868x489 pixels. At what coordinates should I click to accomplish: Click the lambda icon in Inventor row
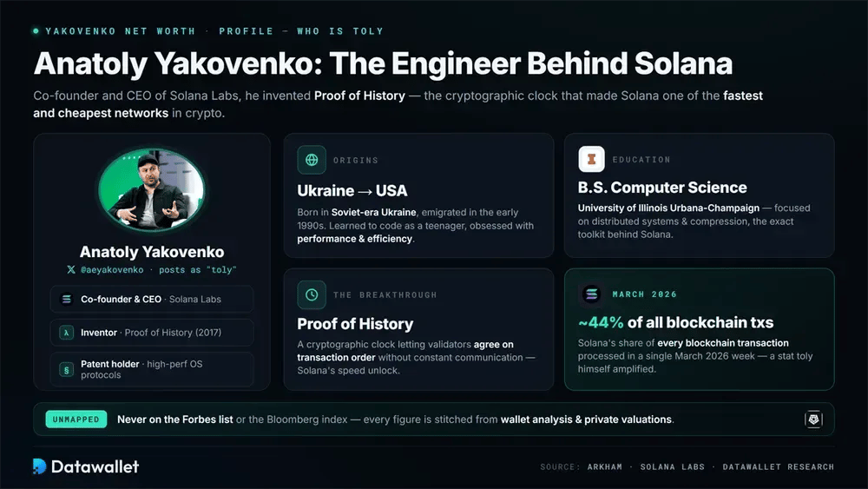tap(67, 333)
